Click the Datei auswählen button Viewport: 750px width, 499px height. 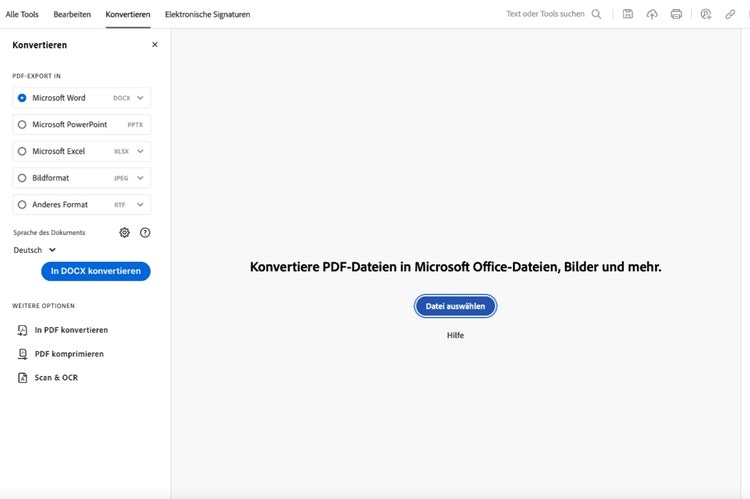click(x=455, y=306)
